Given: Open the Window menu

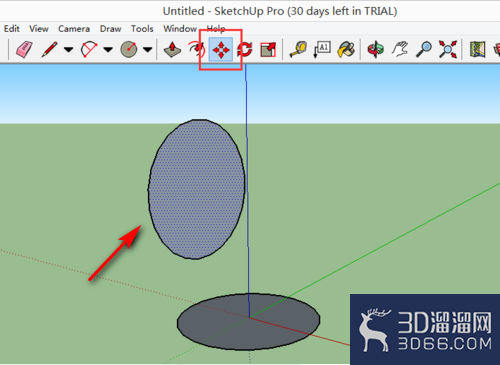Looking at the screenshot, I should (x=180, y=29).
